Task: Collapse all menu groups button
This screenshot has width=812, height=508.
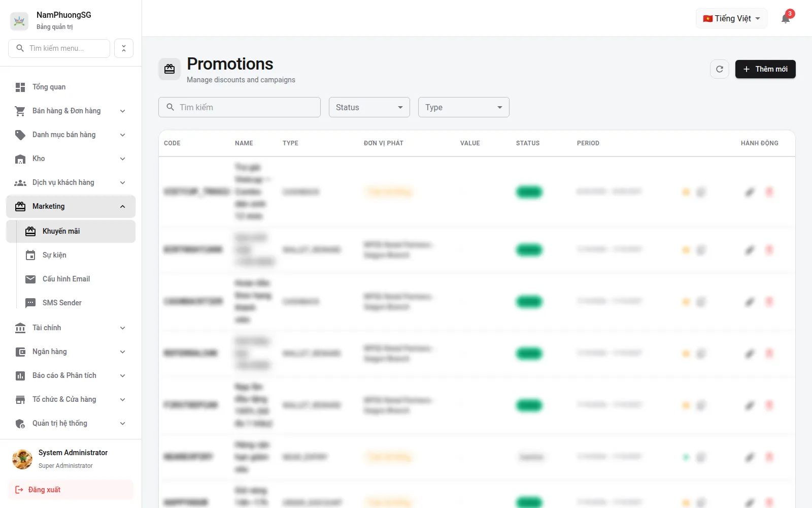Action: [x=124, y=48]
